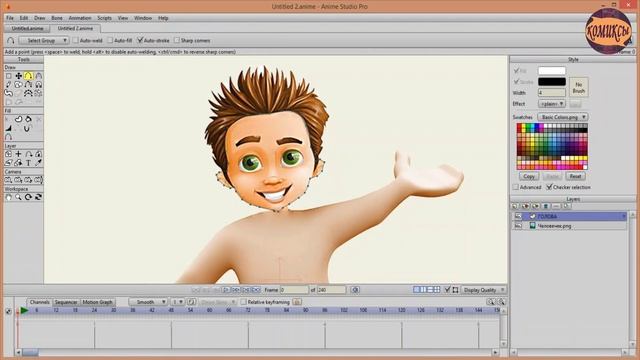The width and height of the screenshot is (640, 360).
Task: Select the Rotate Workspace tool
Action: tap(28, 197)
